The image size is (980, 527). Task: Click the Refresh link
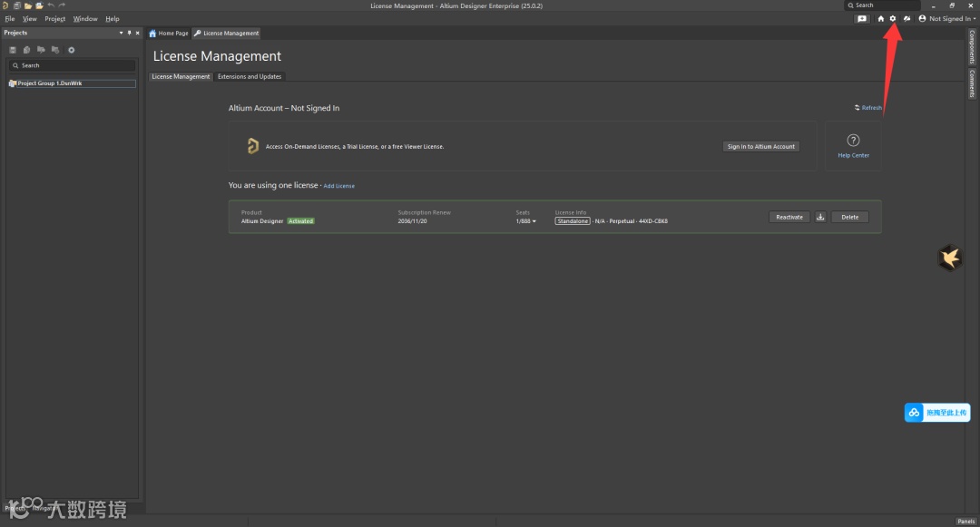pos(868,108)
